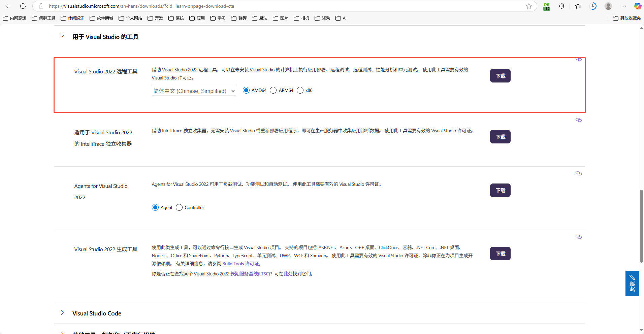Select the AMD64 architecture option
644x334 pixels.
click(246, 90)
